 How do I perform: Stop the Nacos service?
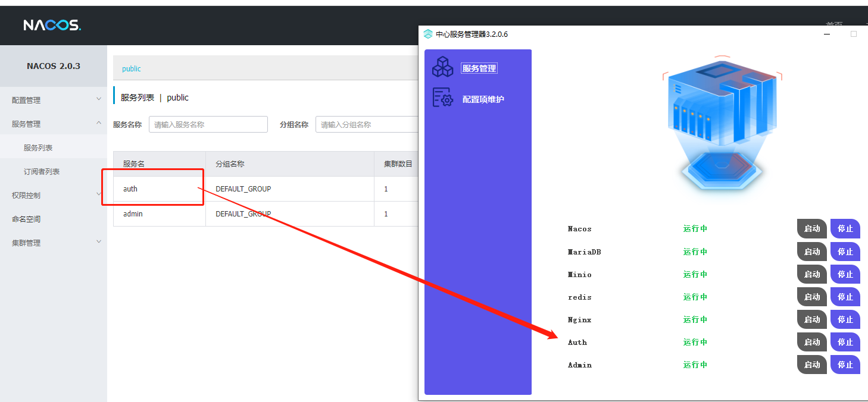(x=845, y=229)
